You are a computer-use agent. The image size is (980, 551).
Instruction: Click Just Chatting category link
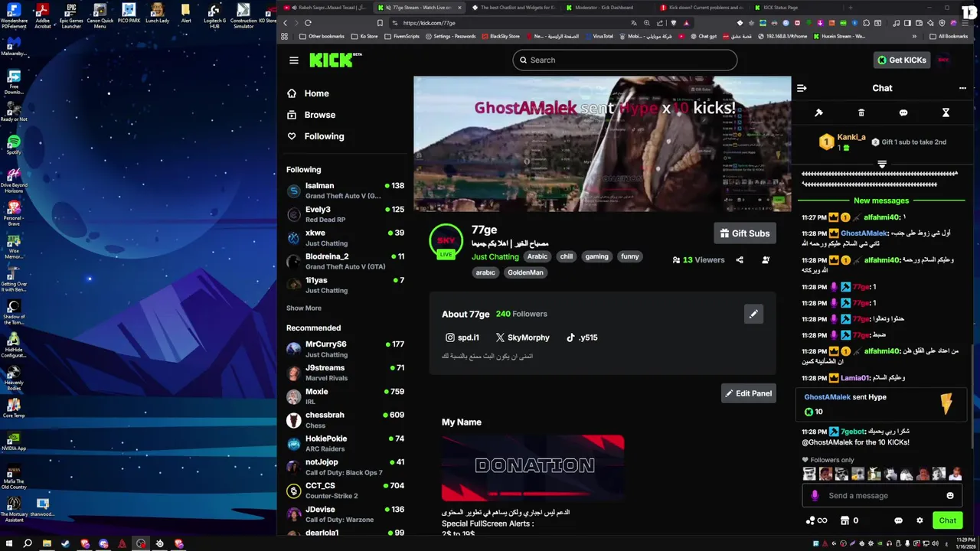[x=495, y=257]
